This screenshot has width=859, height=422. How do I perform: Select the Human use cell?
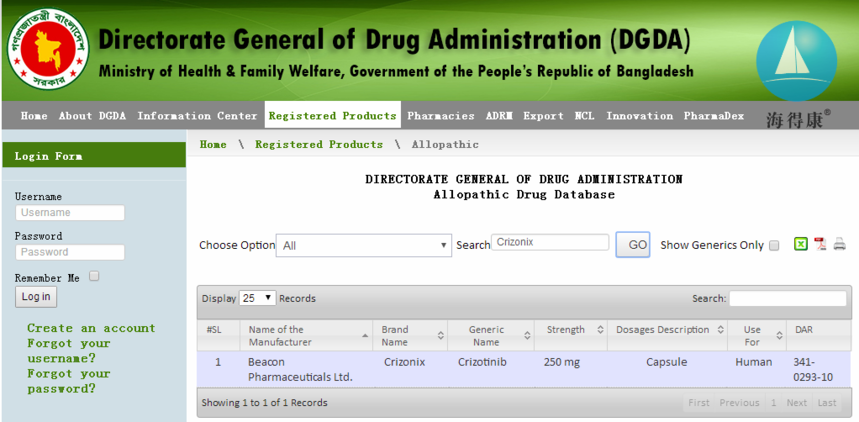click(x=757, y=369)
